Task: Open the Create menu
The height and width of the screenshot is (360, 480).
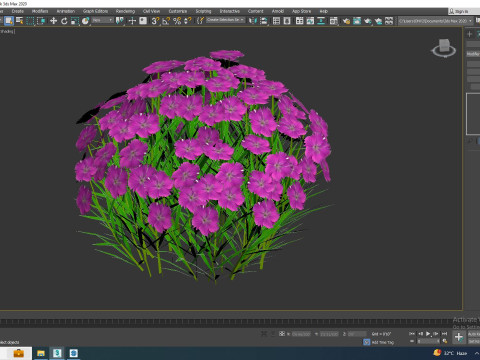Action: click(x=18, y=11)
